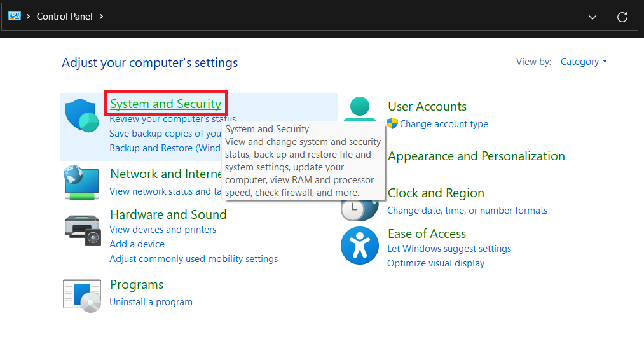Open the Programs category

tap(137, 285)
